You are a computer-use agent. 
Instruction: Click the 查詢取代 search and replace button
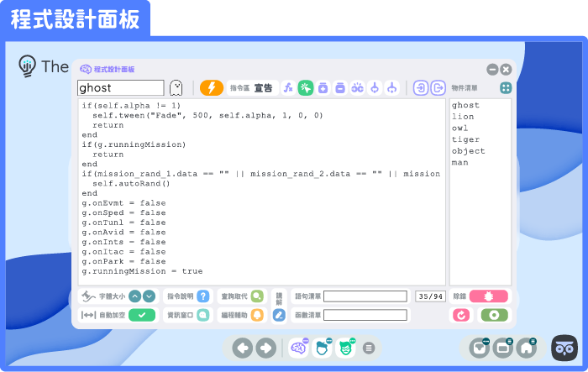(256, 296)
